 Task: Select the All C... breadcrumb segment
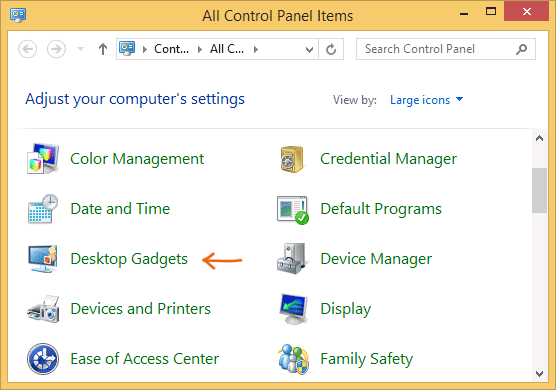coord(227,49)
